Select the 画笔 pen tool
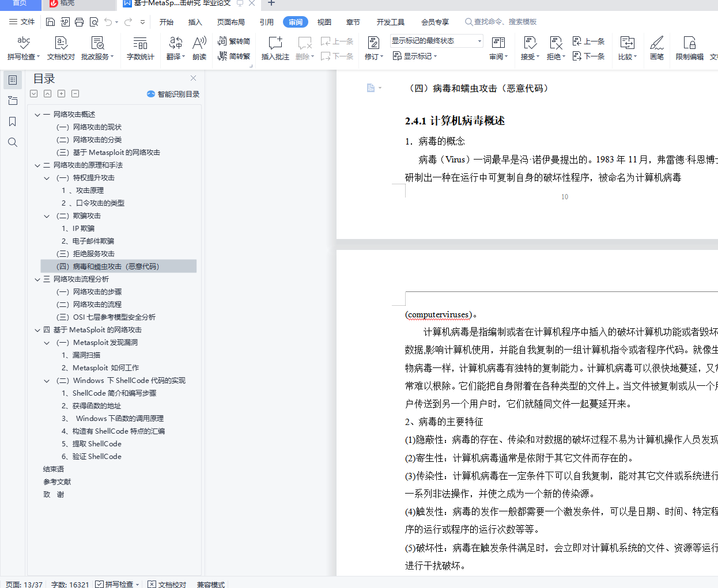Viewport: 718px width, 588px height. (x=657, y=48)
